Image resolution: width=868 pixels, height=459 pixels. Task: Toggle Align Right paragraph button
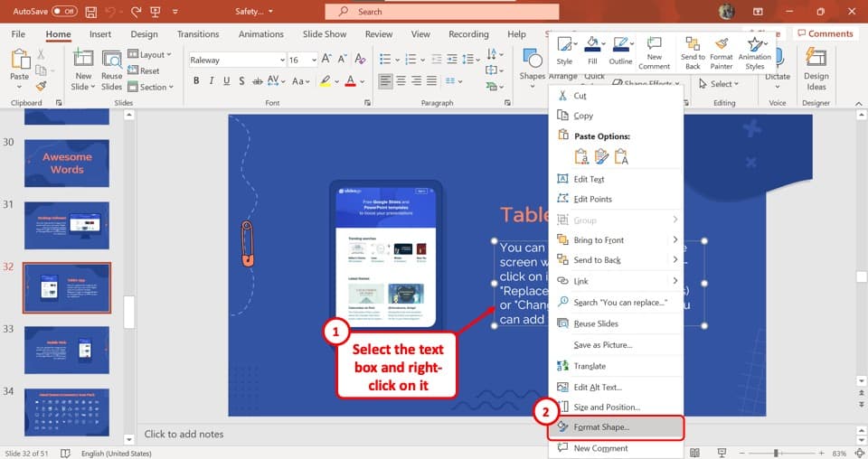coord(416,81)
